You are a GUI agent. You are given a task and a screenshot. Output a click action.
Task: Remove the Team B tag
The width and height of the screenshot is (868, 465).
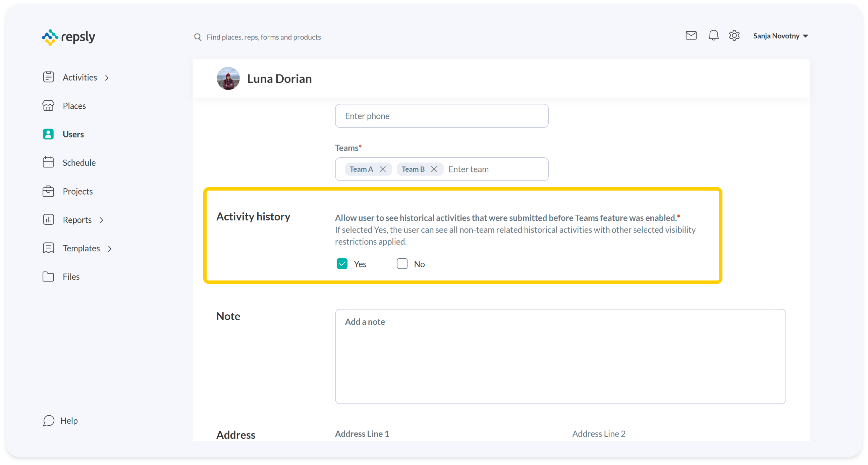click(x=434, y=169)
